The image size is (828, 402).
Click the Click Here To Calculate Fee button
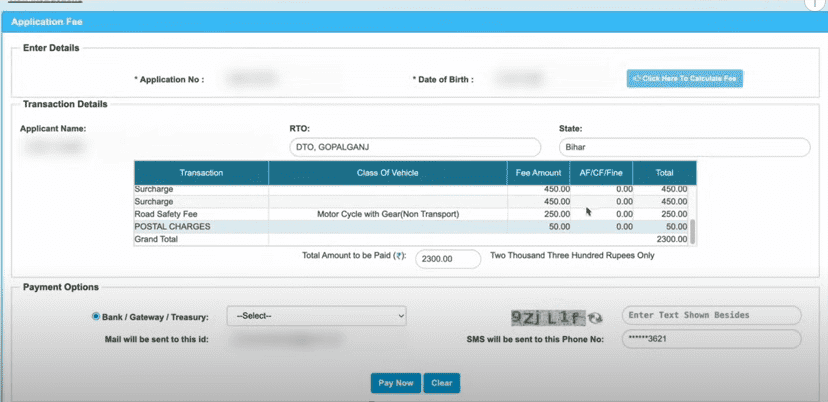click(685, 78)
